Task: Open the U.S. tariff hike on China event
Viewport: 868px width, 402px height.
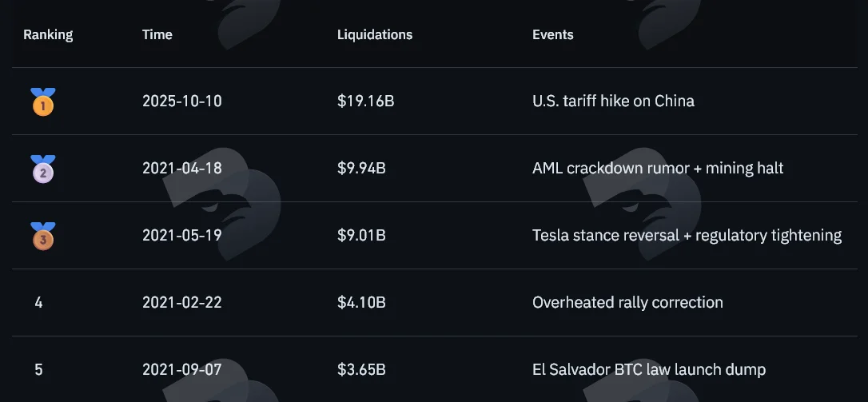Action: point(613,101)
